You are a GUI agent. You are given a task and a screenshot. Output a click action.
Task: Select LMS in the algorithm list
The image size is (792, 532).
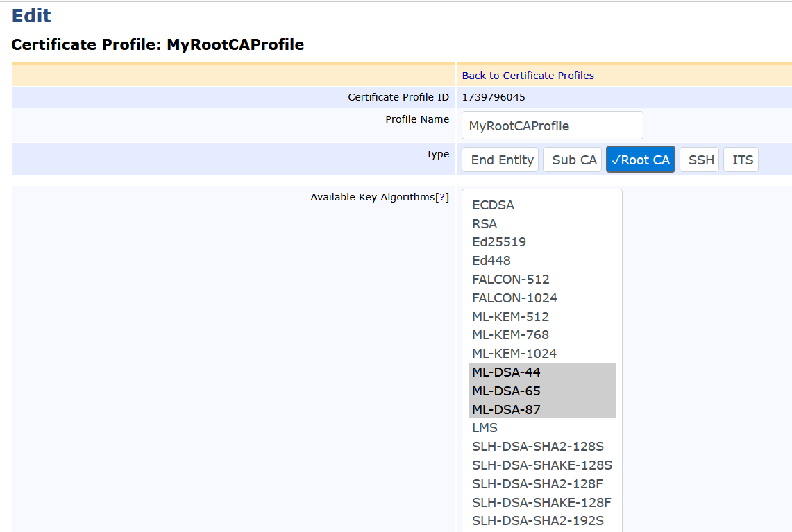pos(484,427)
